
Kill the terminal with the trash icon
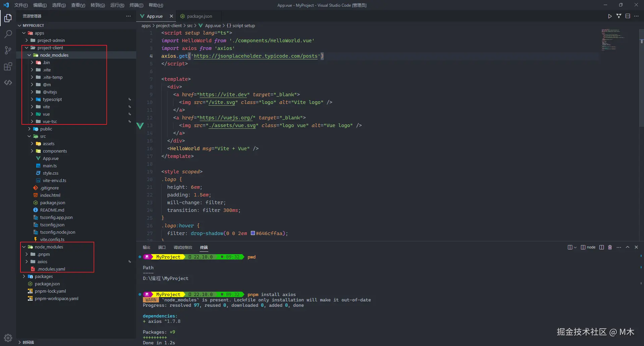pos(610,247)
